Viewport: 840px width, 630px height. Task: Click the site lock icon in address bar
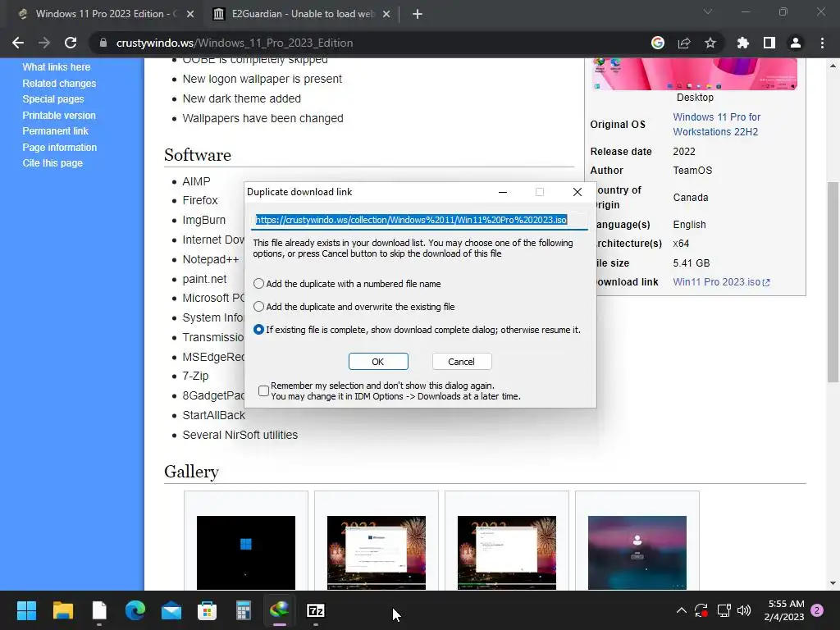click(103, 43)
